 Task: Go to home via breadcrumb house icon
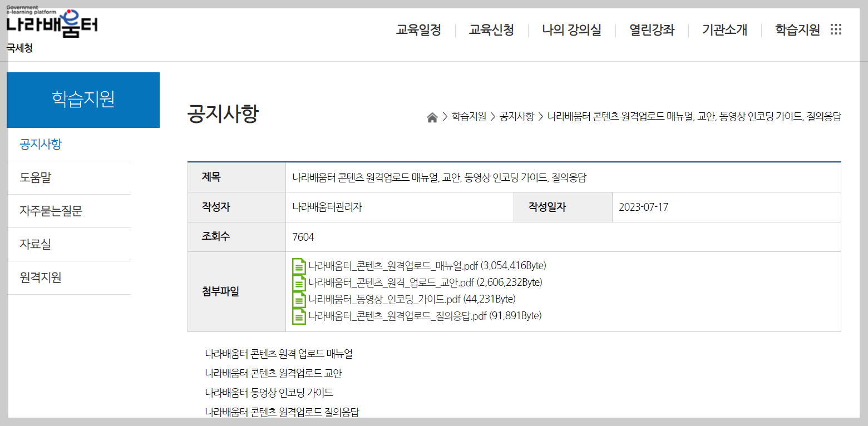432,117
